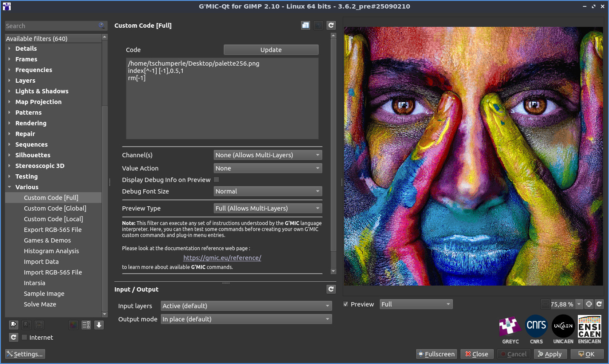Click the add fave bookmark icon
The image size is (609, 364).
click(x=14, y=325)
